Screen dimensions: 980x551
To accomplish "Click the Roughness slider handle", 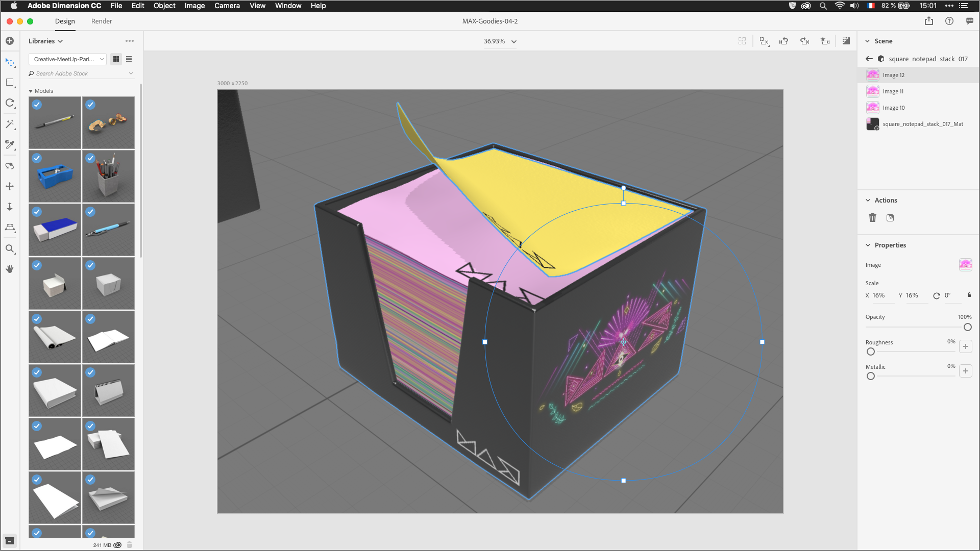I will [871, 352].
